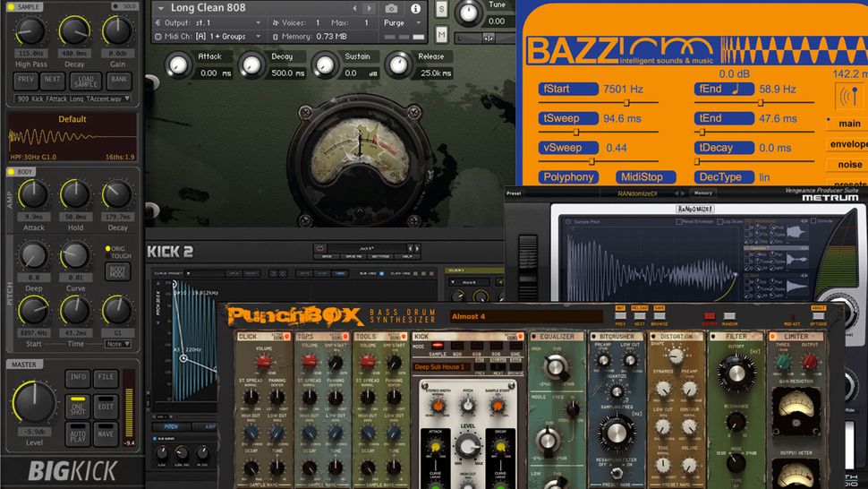Switch to the Bazzism main tab
868x489 pixels.
[848, 124]
